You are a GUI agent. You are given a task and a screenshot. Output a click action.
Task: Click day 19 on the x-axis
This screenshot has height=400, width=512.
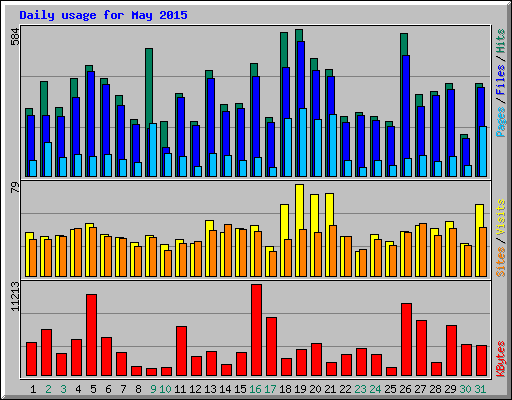point(300,389)
